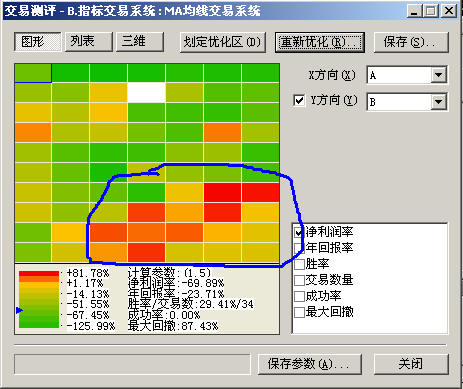
Task: Click the 胜率/交易数:29.41%/34 line
Action: 191,304
